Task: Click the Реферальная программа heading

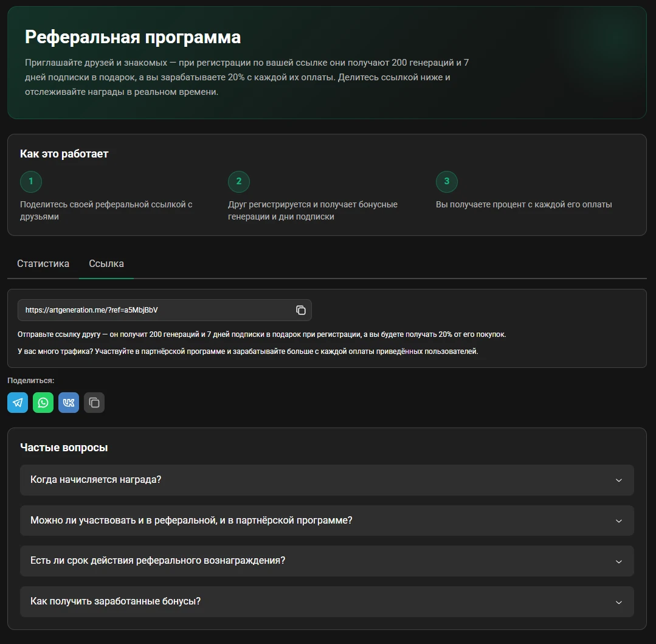Action: (x=133, y=37)
